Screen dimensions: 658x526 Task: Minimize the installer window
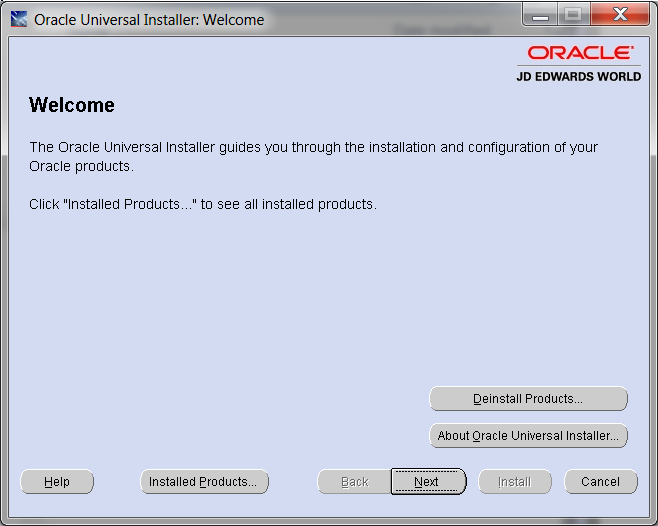tap(540, 15)
